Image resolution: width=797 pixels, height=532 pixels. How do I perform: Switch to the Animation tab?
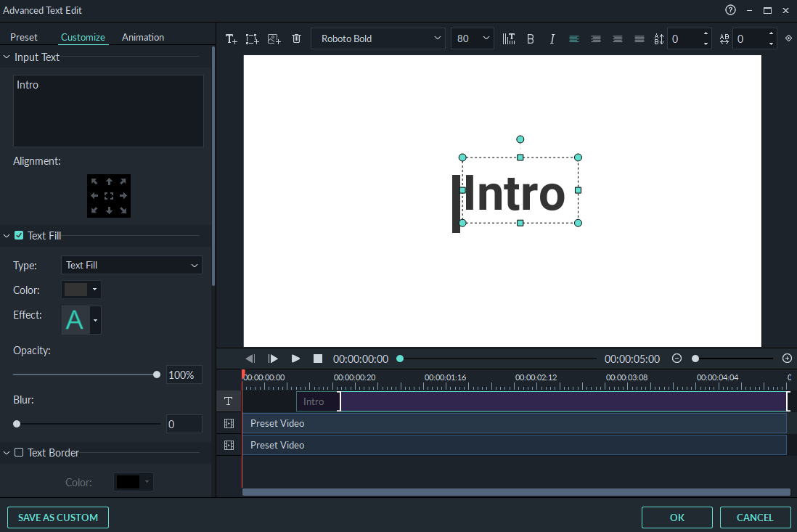(x=142, y=37)
